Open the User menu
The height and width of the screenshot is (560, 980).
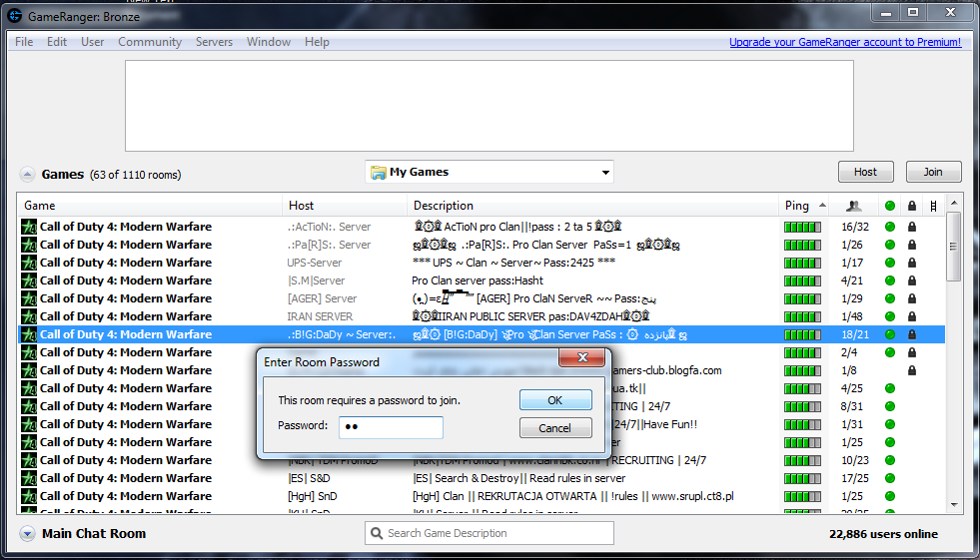tap(92, 42)
